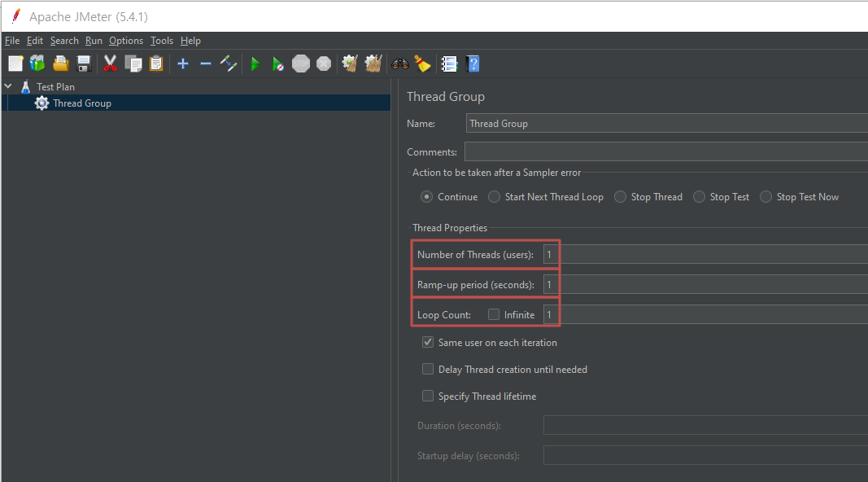This screenshot has width=868, height=482.
Task: Click the Duration (seconds) field
Action: tap(705, 426)
